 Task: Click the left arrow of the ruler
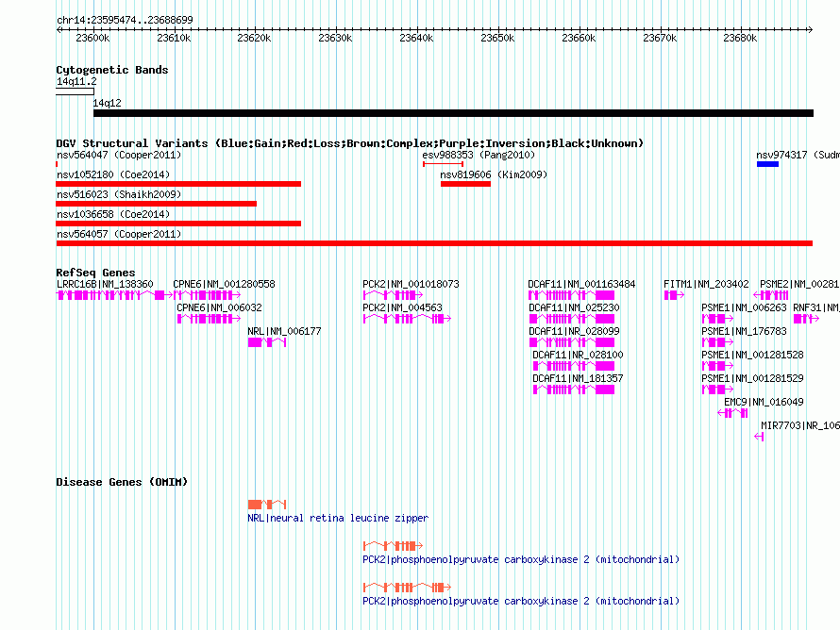[59, 29]
